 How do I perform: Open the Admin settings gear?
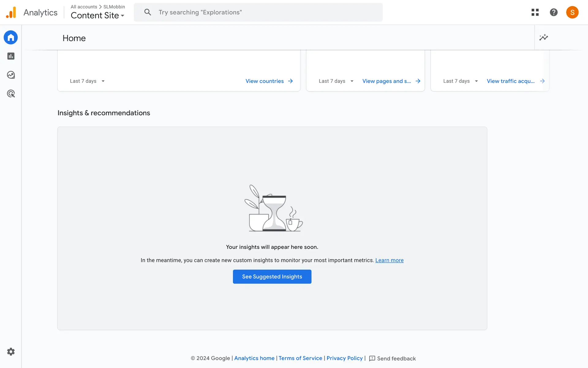click(11, 351)
